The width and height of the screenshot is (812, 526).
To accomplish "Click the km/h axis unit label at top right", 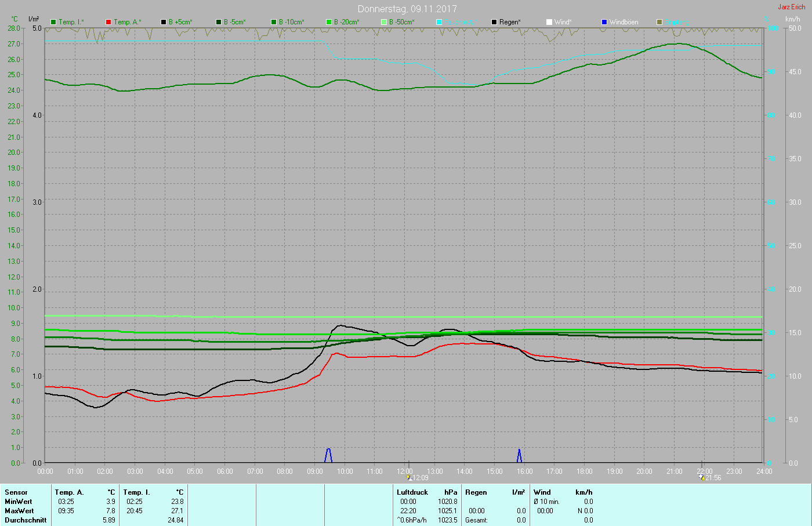I will (x=793, y=19).
